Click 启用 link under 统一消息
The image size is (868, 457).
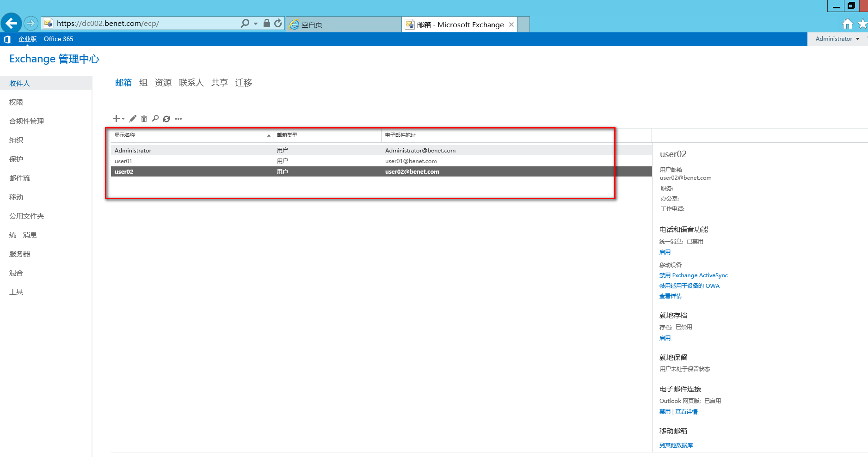pos(665,252)
